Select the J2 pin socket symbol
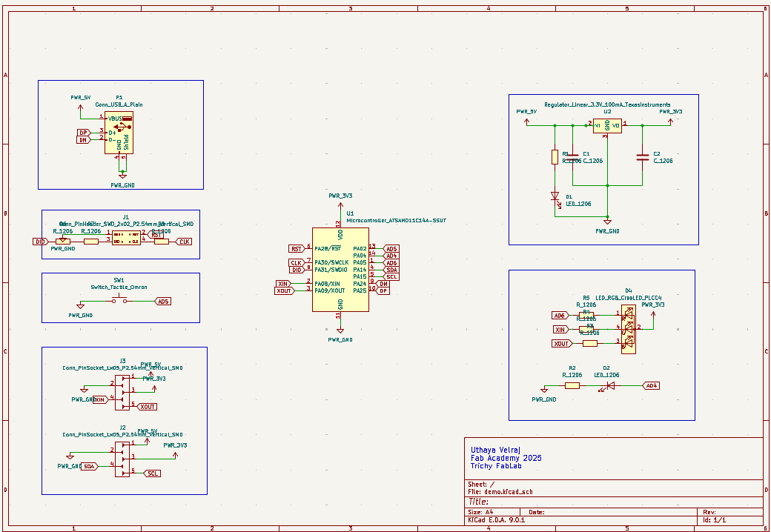This screenshot has width=771, height=532. click(x=122, y=458)
